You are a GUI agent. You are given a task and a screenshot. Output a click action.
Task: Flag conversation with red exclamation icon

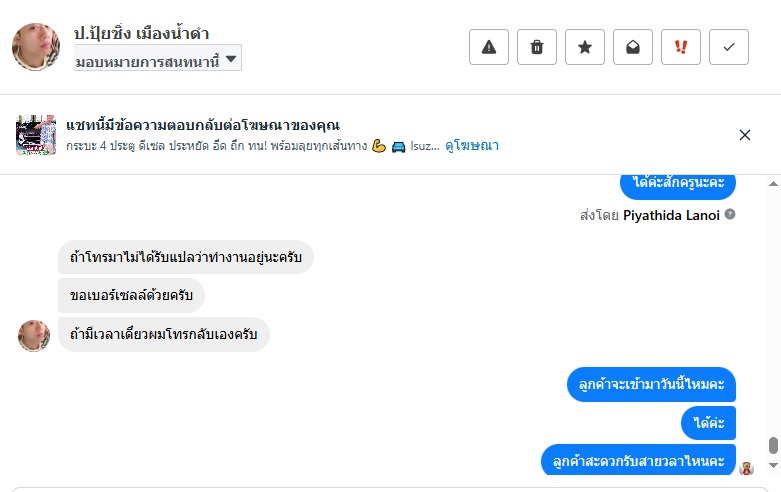click(681, 47)
